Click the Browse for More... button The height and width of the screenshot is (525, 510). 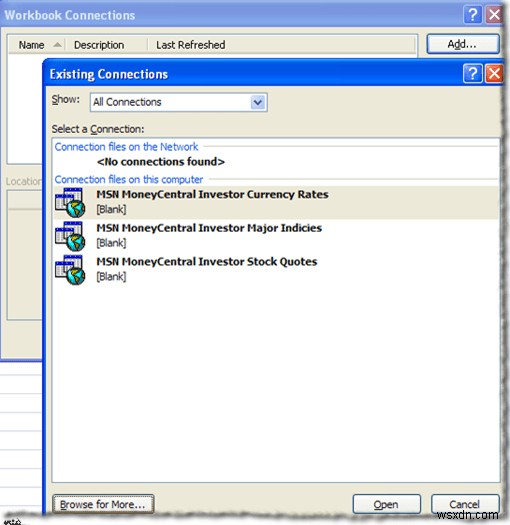(103, 504)
